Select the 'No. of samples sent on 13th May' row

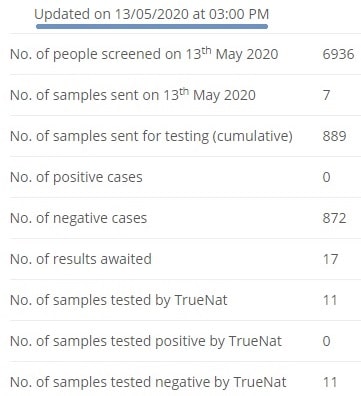point(185,95)
